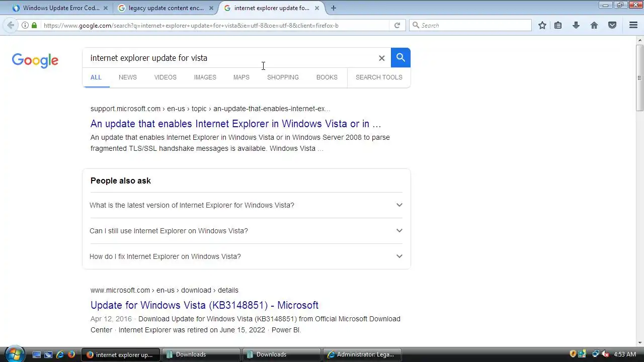Click the green padlock in the address bar
Screen dimensions: 644x362
[x=34, y=25]
